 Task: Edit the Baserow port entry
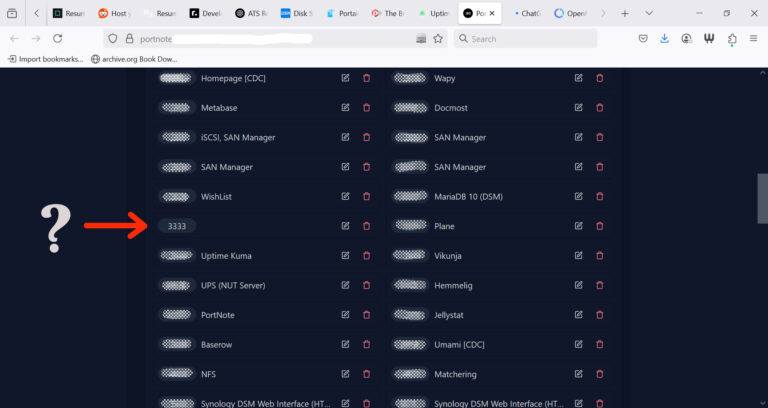click(345, 344)
